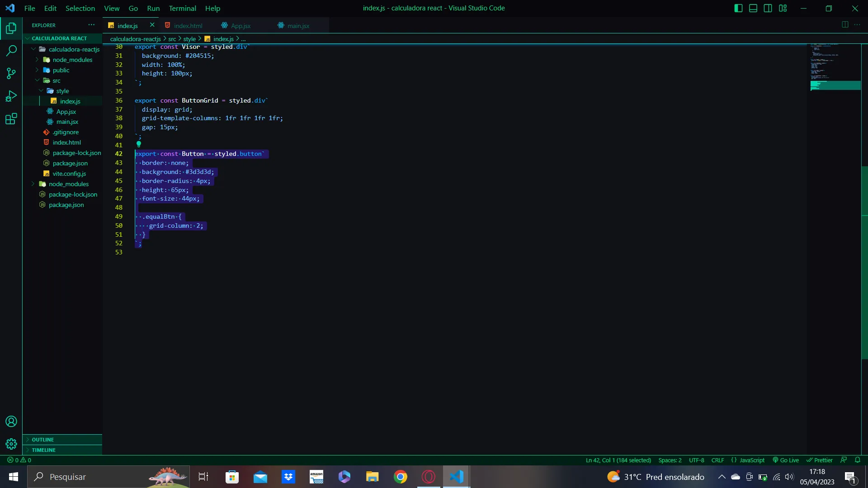Expand the TIMELINE section
This screenshot has height=488, width=868.
[x=44, y=450]
